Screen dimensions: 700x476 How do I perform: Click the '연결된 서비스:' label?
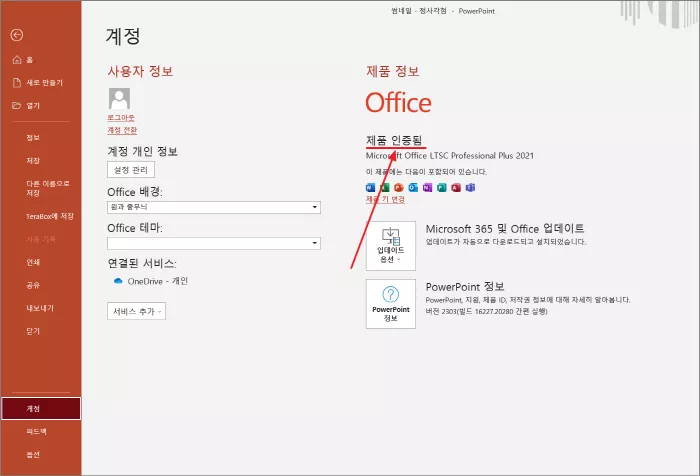click(x=142, y=263)
